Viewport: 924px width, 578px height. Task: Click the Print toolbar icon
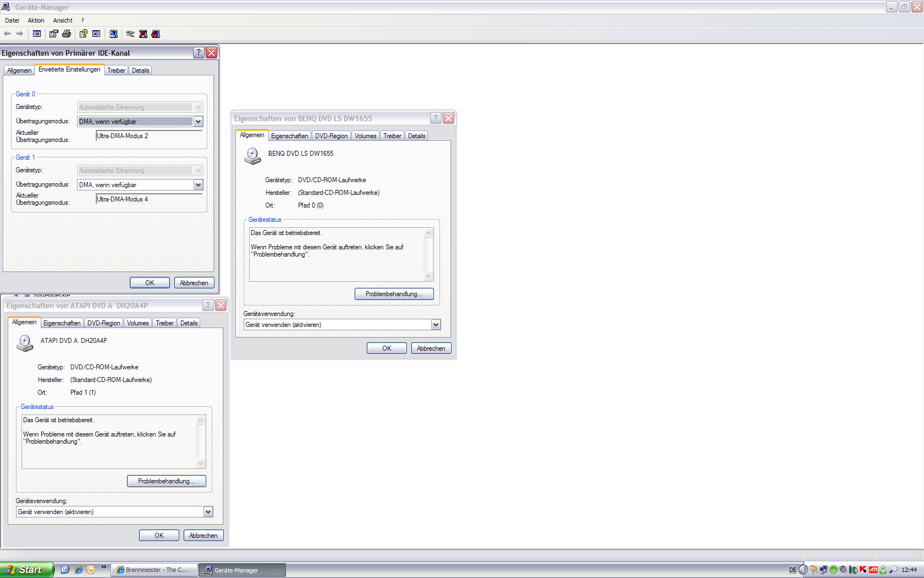pos(67,34)
